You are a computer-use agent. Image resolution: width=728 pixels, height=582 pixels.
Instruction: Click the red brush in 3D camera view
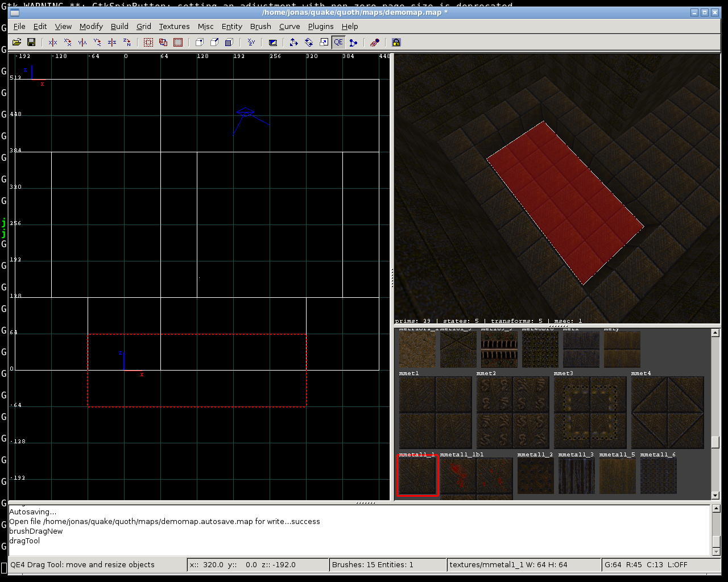[x=565, y=202]
